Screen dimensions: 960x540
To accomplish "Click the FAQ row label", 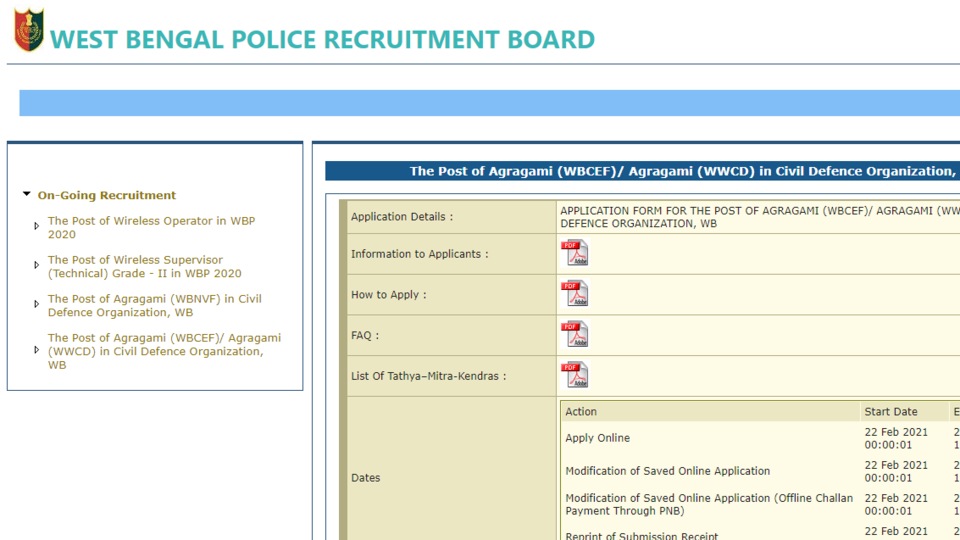I will (365, 336).
